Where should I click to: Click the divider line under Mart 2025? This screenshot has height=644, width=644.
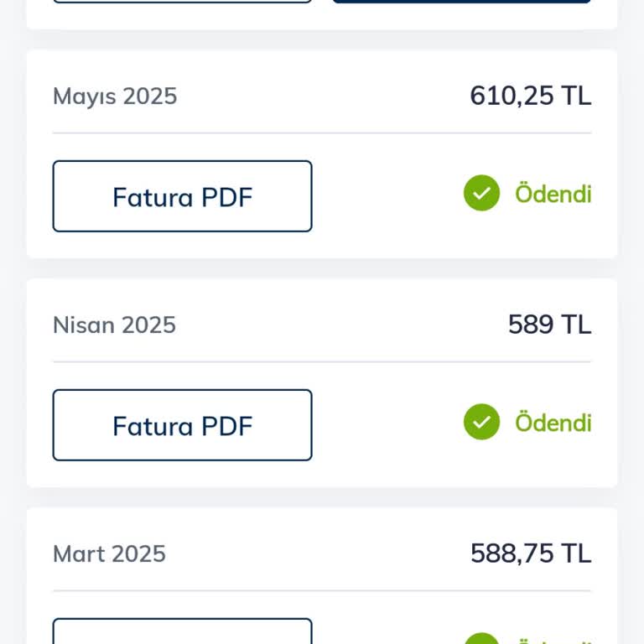click(322, 591)
